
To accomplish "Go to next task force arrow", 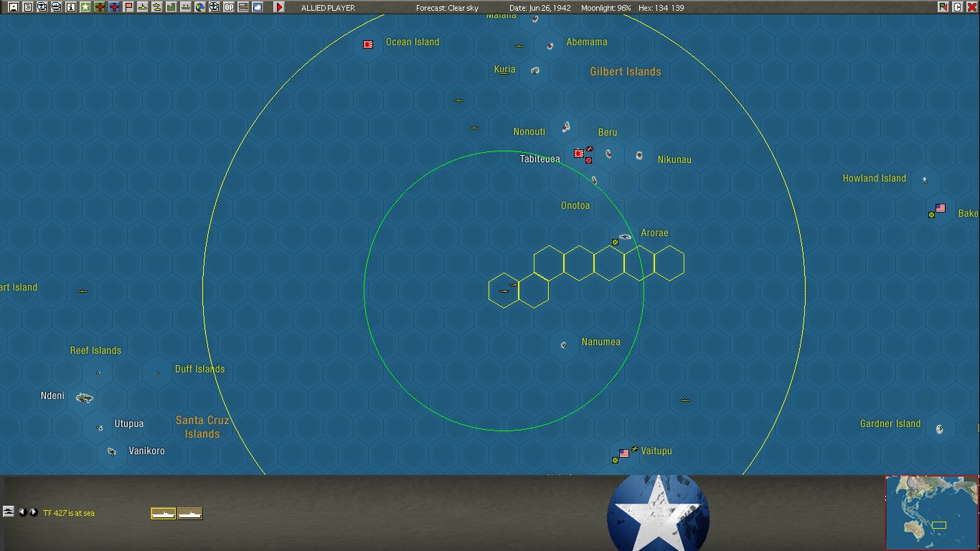I will click(x=34, y=512).
